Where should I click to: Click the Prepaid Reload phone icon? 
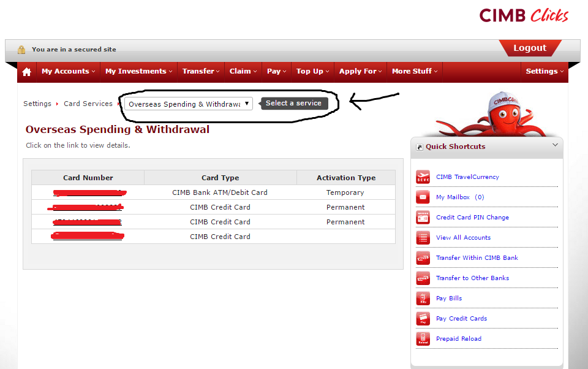click(423, 339)
